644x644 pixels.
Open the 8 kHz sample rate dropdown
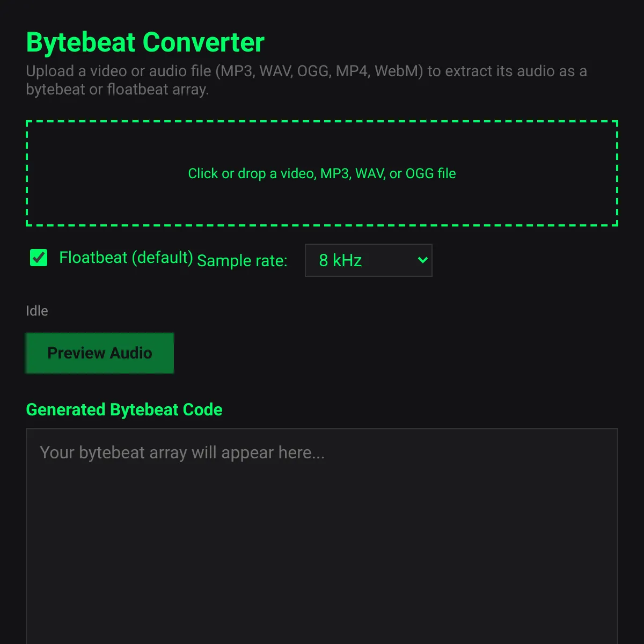click(368, 260)
